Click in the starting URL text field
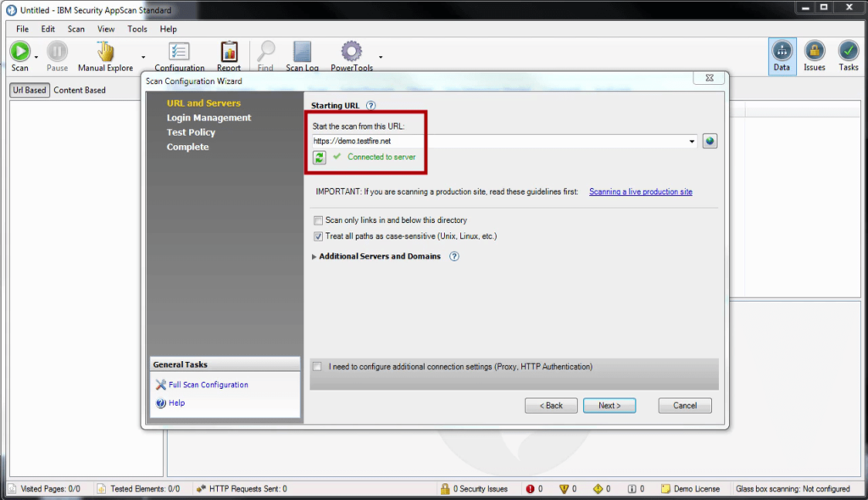 tap(498, 142)
